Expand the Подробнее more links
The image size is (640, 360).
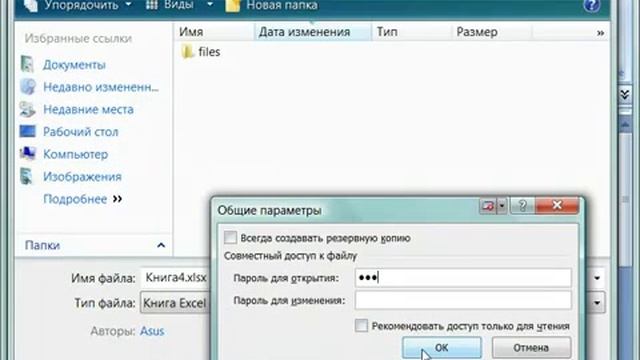click(83, 199)
